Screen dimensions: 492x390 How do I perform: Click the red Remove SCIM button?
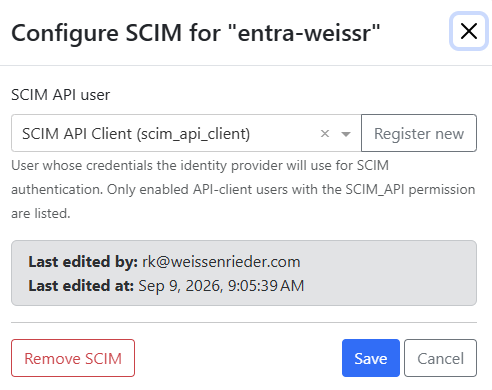[73, 358]
